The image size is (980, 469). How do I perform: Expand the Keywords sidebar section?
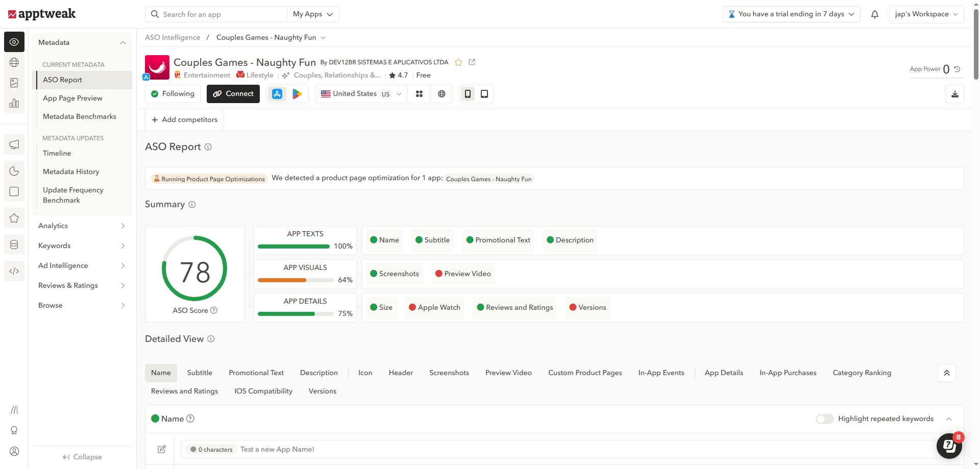click(x=82, y=245)
